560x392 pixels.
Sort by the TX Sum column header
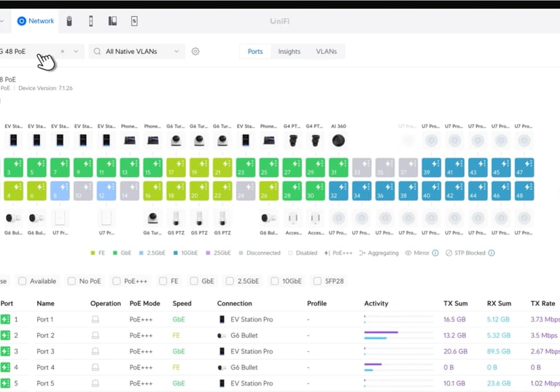455,303
